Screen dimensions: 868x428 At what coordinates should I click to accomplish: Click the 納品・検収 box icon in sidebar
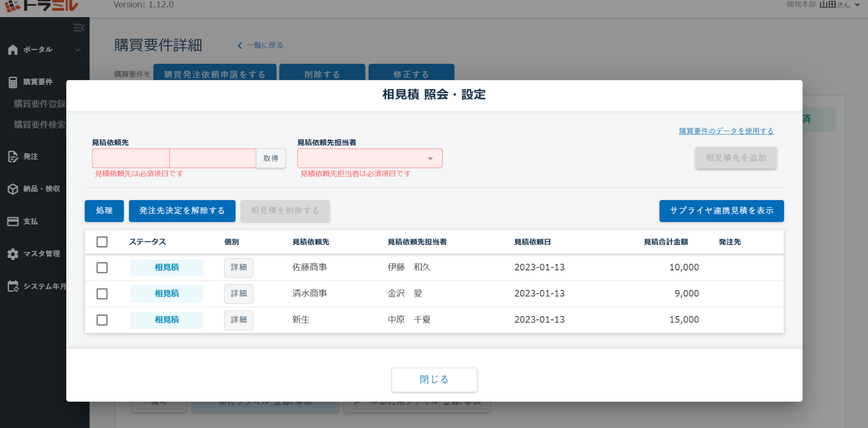tap(13, 189)
